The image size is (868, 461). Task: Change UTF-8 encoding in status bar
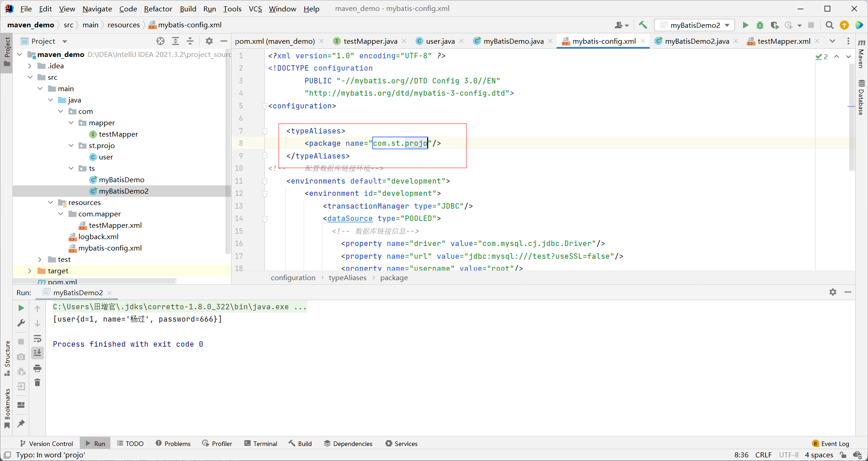click(x=789, y=455)
